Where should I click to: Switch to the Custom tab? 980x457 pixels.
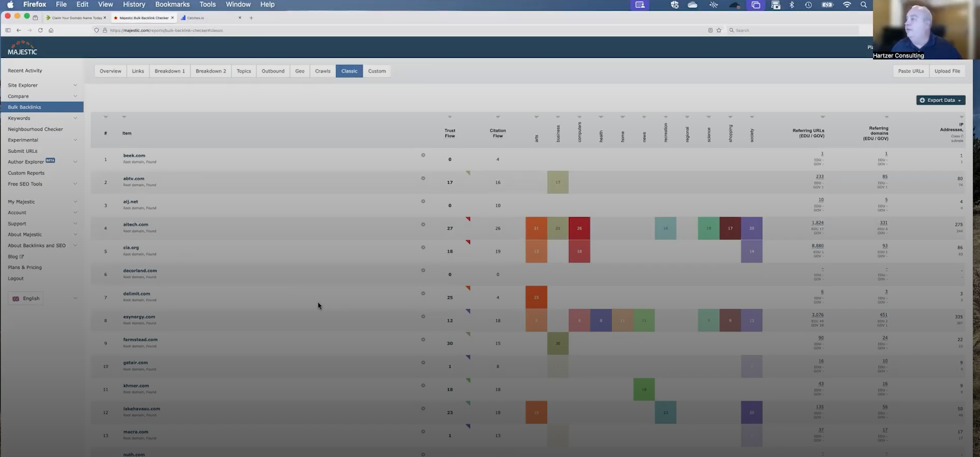point(377,71)
